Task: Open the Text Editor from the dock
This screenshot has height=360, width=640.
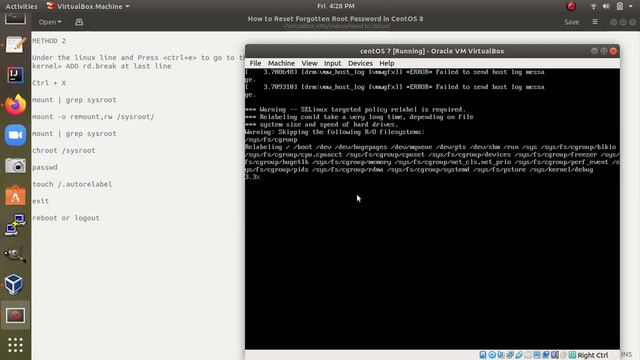Action: pyautogui.click(x=15, y=44)
